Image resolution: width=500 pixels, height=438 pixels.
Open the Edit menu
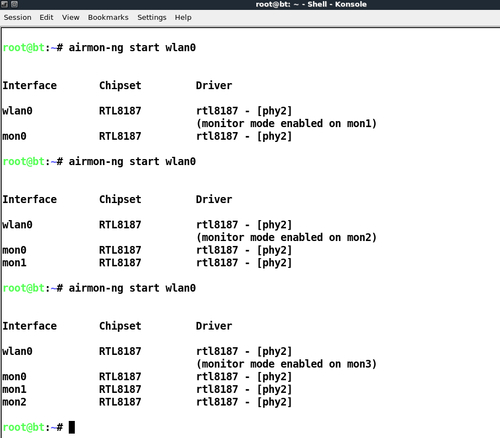46,17
